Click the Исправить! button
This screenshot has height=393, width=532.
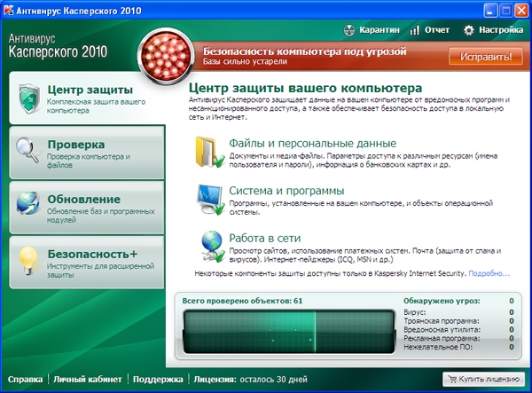(x=486, y=57)
